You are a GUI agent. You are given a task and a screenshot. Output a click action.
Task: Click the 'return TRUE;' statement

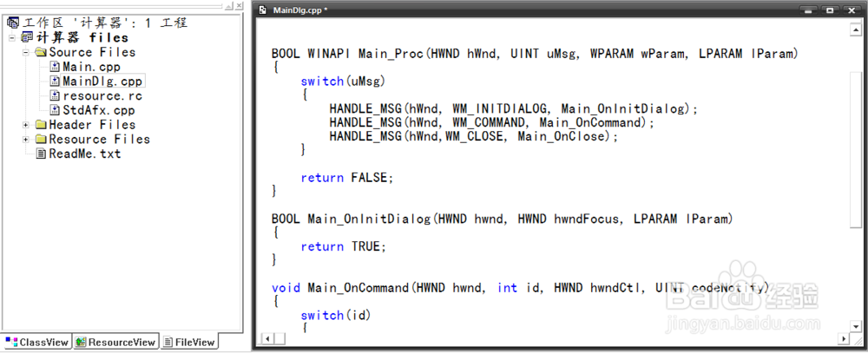point(343,246)
